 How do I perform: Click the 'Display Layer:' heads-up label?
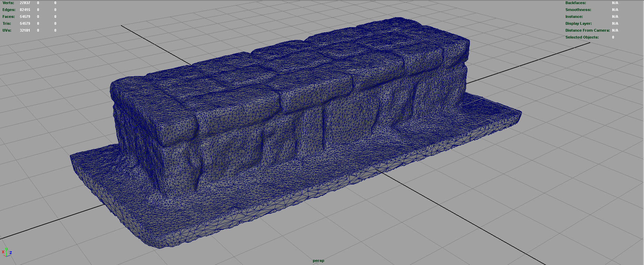578,23
